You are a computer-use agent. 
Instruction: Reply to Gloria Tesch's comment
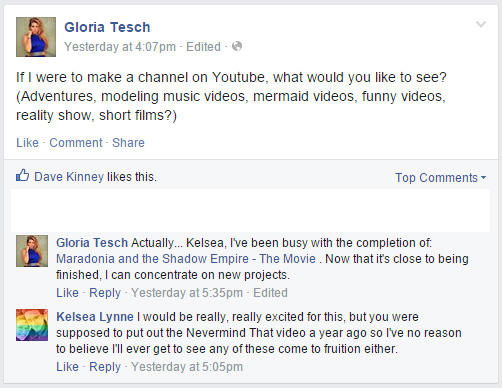[x=105, y=293]
